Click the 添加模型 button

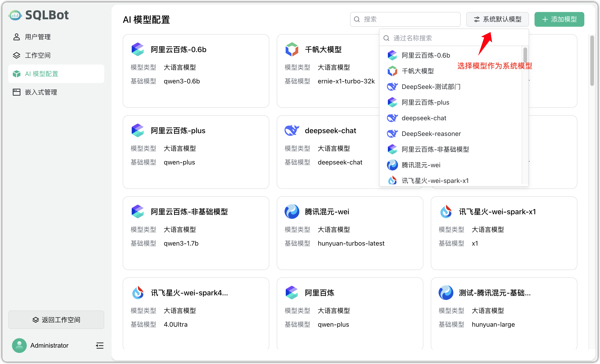click(x=559, y=19)
